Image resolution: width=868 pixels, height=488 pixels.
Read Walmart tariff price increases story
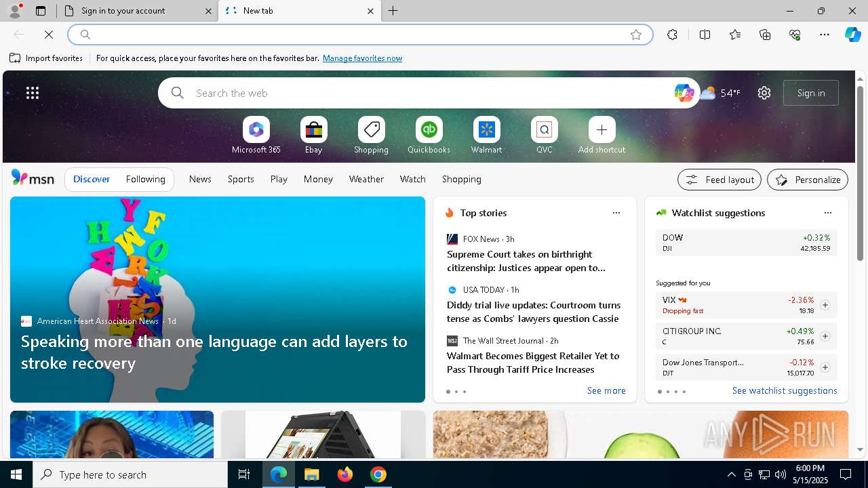click(533, 363)
